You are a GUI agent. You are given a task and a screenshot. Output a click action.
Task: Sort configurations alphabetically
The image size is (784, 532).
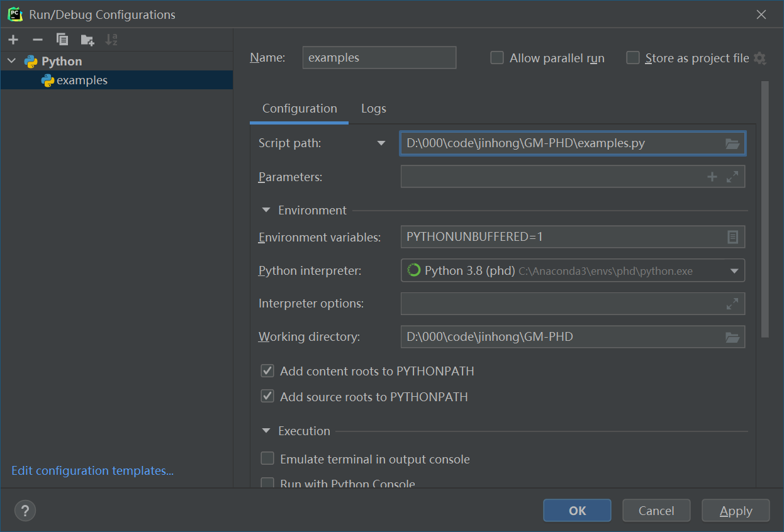pyautogui.click(x=111, y=39)
